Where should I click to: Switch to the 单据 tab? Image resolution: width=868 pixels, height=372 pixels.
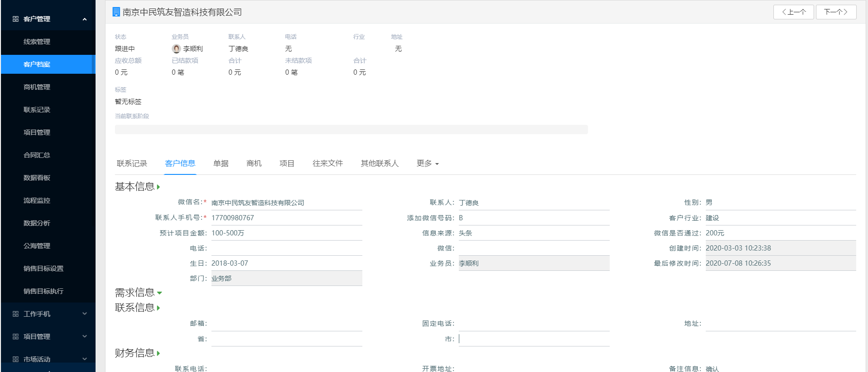pos(221,164)
